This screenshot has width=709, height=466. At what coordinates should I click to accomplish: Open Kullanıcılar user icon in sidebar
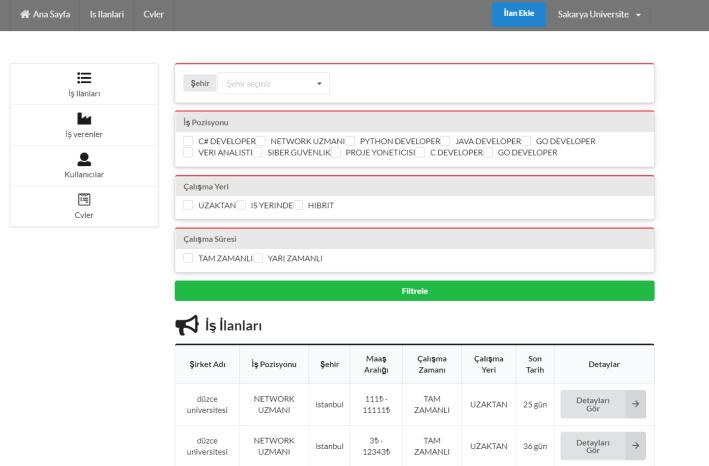coord(84,159)
